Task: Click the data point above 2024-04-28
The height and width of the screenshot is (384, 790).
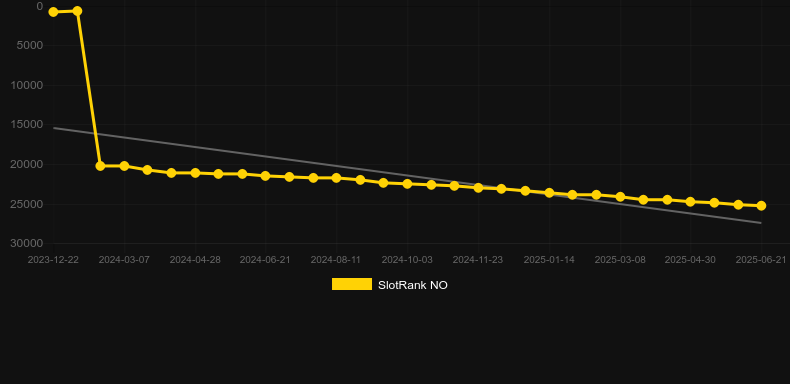Action: pyautogui.click(x=195, y=173)
